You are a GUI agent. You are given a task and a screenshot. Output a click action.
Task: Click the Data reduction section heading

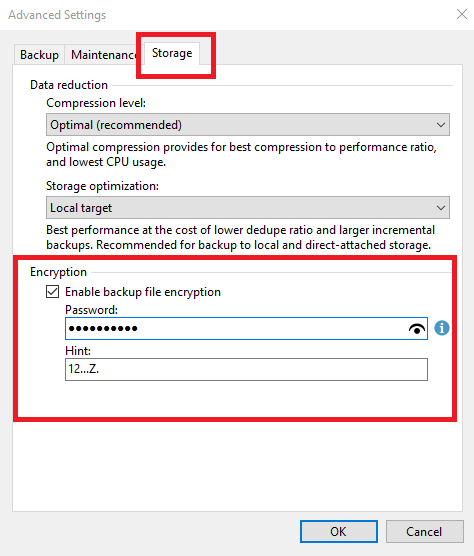click(x=69, y=85)
